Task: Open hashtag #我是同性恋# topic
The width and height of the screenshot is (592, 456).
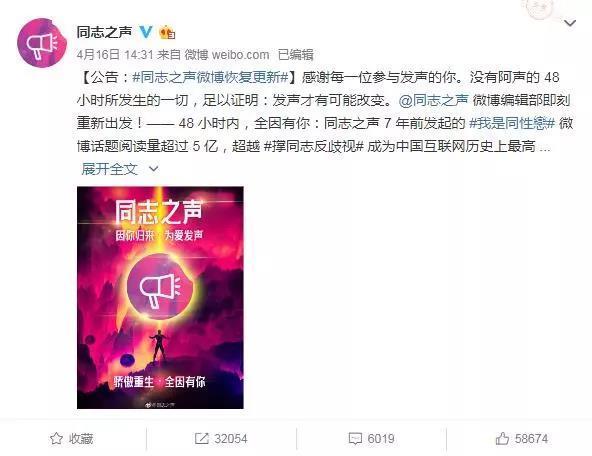Action: coord(512,123)
